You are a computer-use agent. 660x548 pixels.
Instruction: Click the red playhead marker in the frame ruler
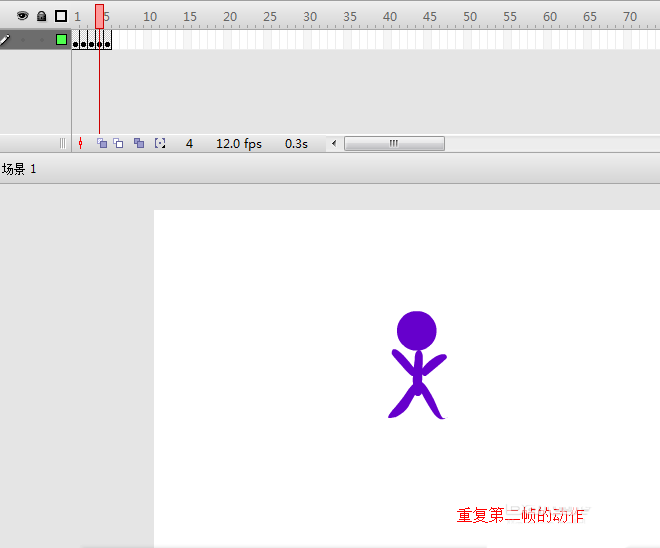(x=99, y=16)
